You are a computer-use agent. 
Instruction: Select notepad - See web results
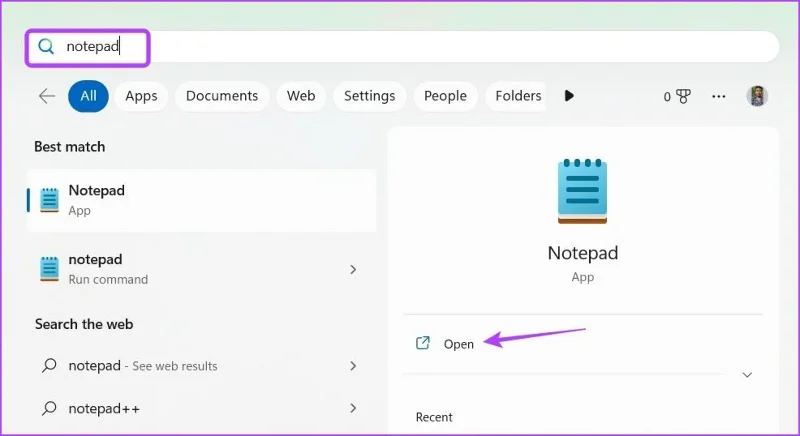click(x=202, y=366)
